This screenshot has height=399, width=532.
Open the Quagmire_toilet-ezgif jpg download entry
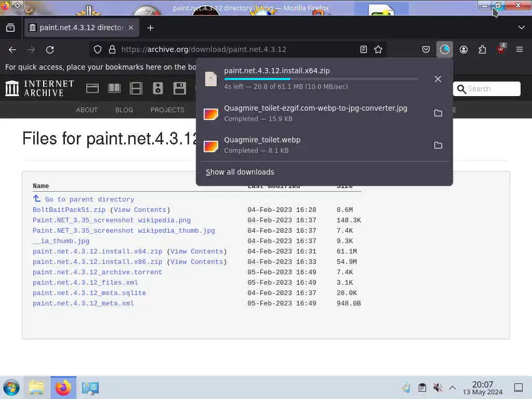314,113
